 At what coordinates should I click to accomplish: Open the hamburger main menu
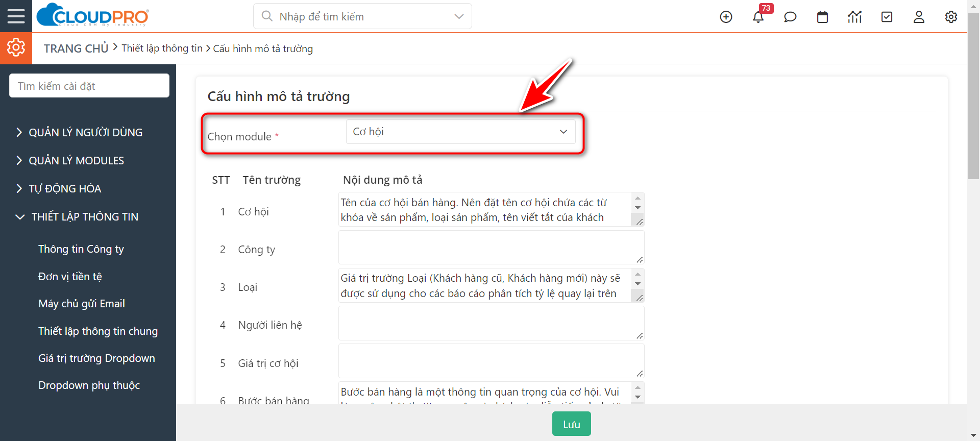pyautogui.click(x=16, y=16)
